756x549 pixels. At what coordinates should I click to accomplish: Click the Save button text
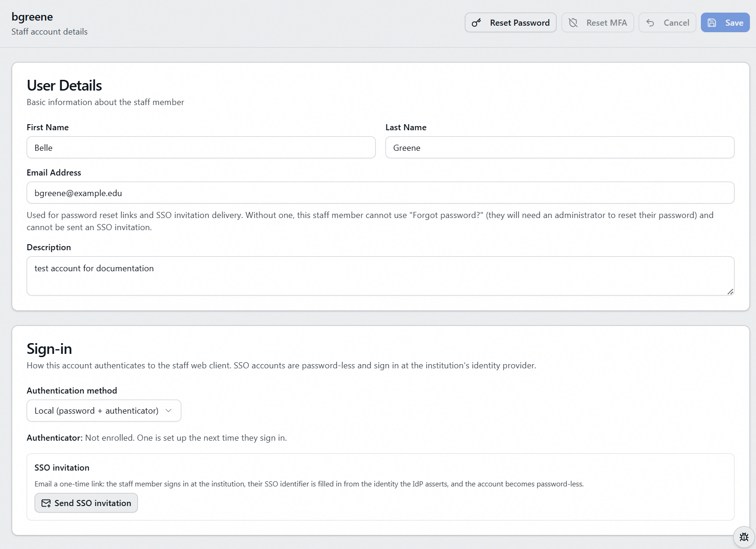(734, 23)
